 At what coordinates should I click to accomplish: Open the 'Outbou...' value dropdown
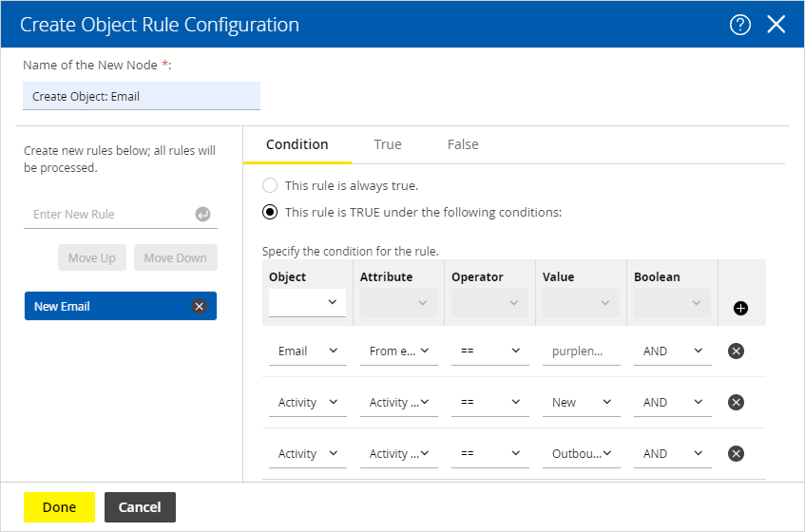(581, 454)
